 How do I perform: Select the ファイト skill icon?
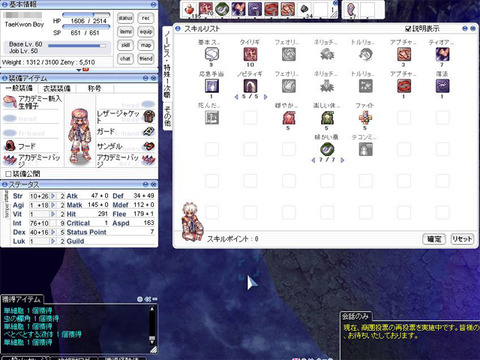tap(365, 118)
